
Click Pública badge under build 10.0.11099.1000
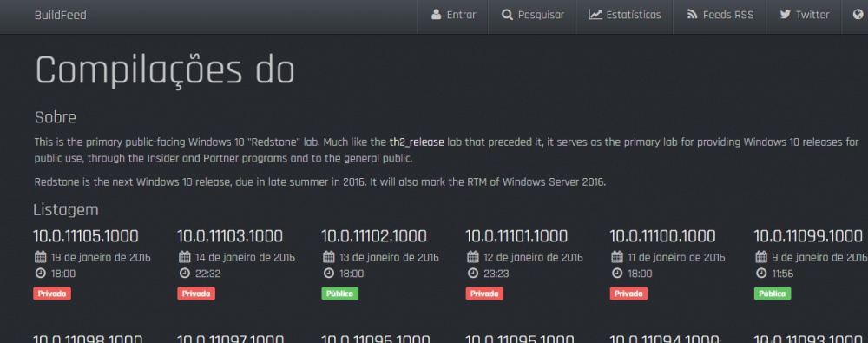(x=773, y=294)
